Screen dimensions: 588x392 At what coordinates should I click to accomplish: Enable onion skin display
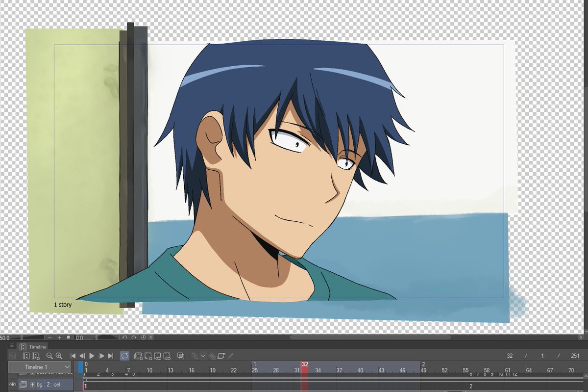[x=181, y=356]
